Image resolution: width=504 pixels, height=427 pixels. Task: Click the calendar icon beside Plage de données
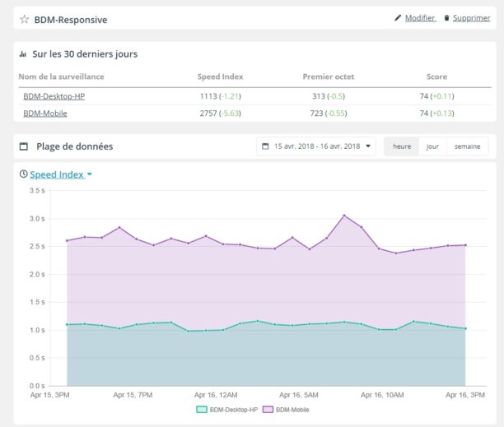coord(23,146)
